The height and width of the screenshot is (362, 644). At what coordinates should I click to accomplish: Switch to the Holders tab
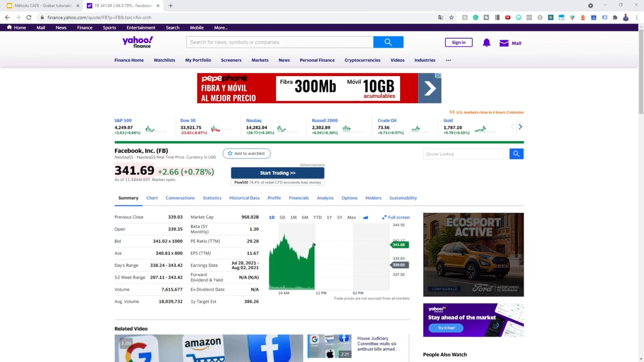373,198
